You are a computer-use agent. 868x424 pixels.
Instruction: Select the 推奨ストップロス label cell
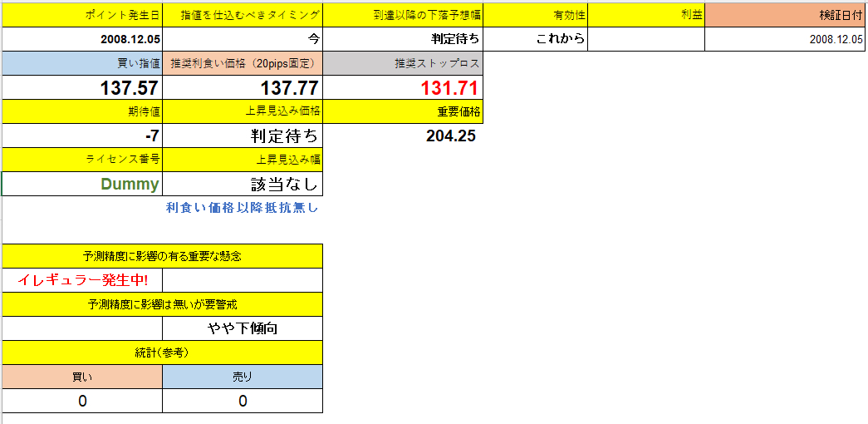(x=403, y=63)
